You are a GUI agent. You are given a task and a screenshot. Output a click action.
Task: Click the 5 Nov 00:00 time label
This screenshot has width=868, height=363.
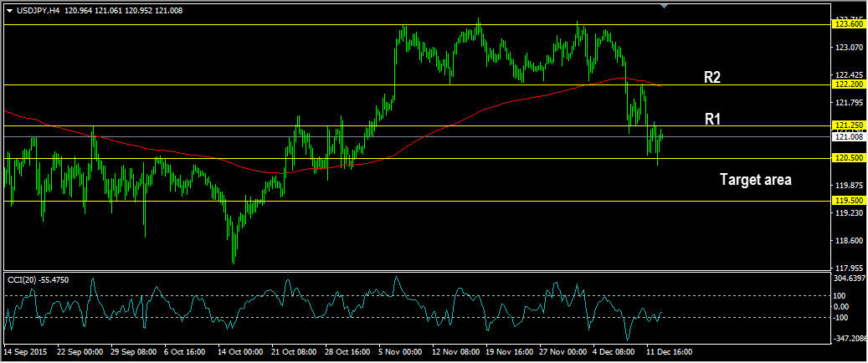pyautogui.click(x=398, y=351)
